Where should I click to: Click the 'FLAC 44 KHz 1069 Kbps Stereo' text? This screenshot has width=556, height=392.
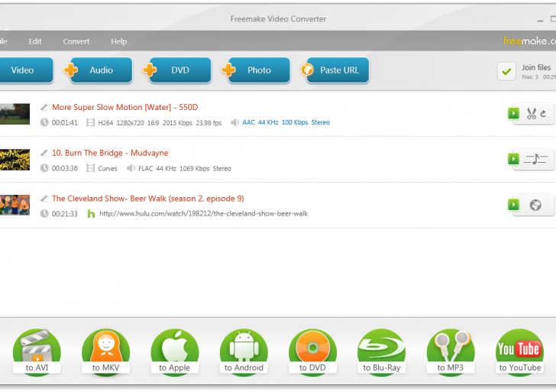tap(185, 169)
